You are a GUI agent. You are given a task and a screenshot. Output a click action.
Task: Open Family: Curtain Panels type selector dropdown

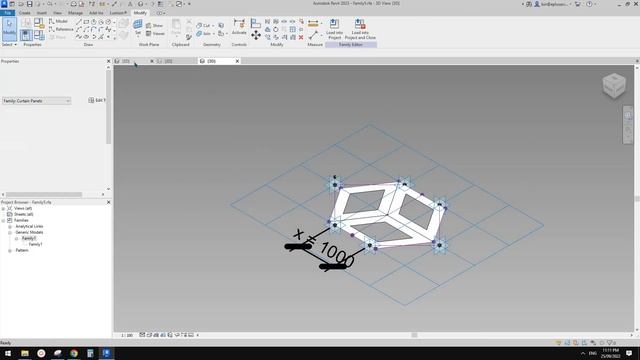(36, 101)
